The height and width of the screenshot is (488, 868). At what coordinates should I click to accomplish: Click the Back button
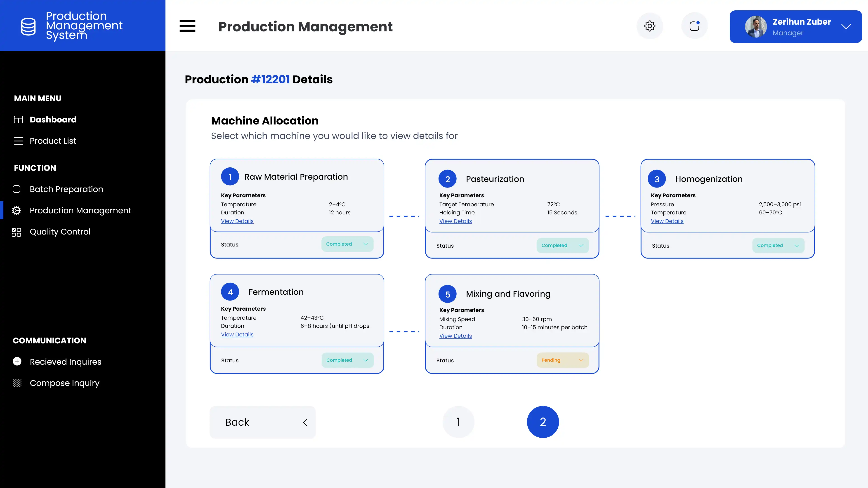pos(262,422)
